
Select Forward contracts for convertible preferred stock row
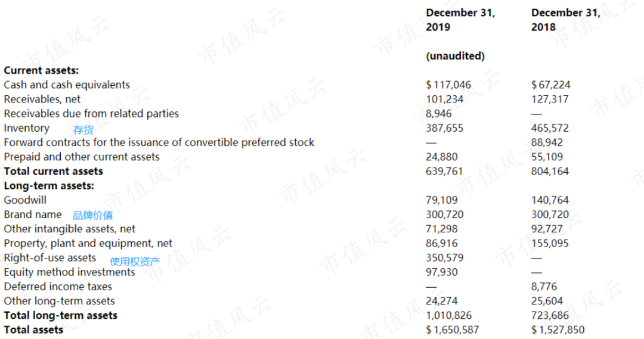(x=159, y=143)
